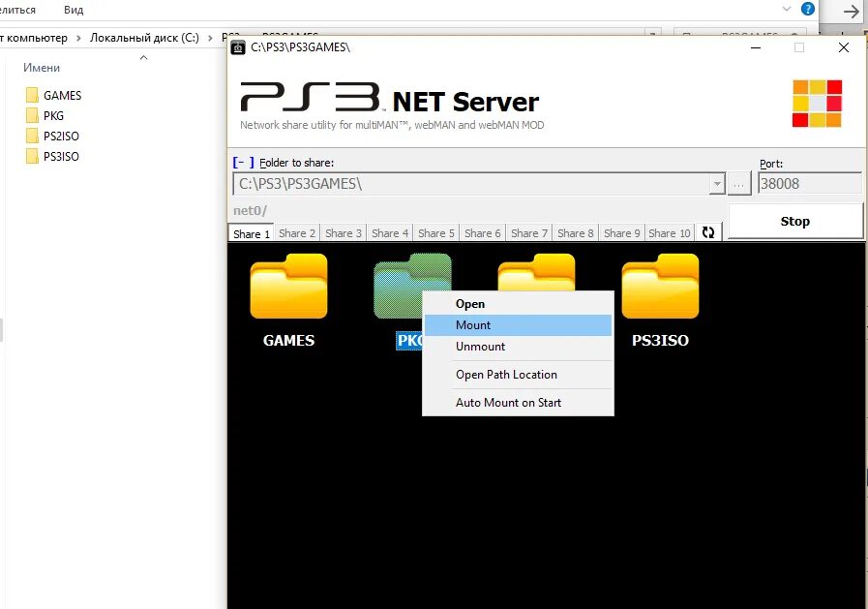Click the breadcrumb arrow after Локальный диск (C:)
This screenshot has width=868, height=609.
(210, 38)
